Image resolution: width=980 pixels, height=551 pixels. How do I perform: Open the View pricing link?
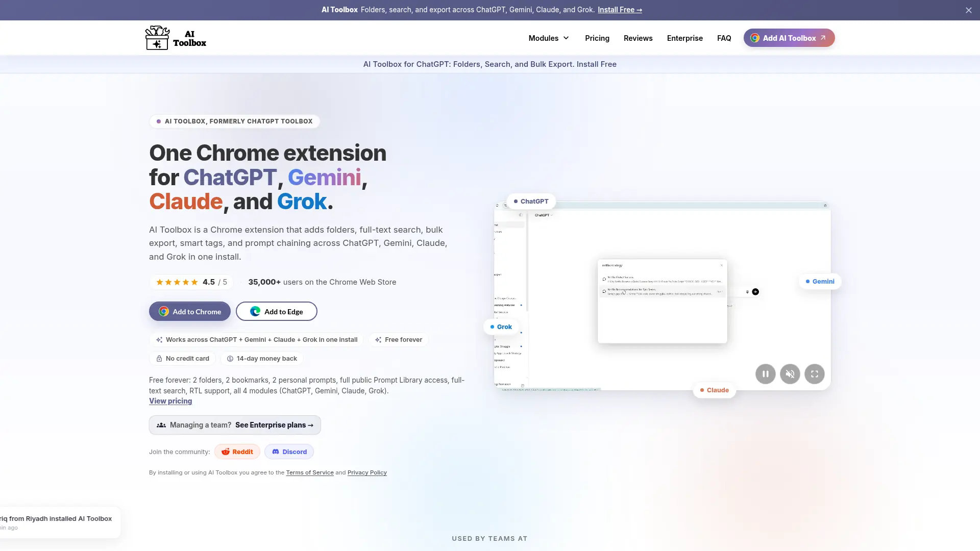pyautogui.click(x=170, y=401)
